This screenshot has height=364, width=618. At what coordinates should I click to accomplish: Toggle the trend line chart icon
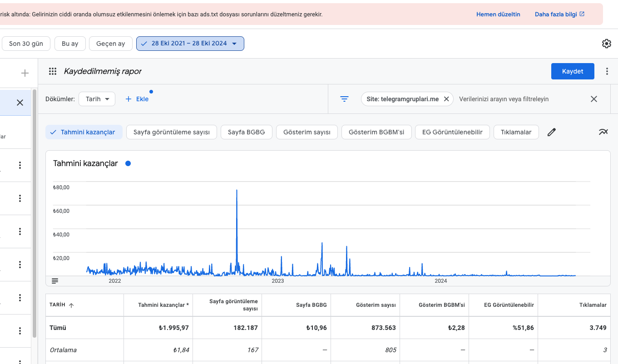pos(603,132)
